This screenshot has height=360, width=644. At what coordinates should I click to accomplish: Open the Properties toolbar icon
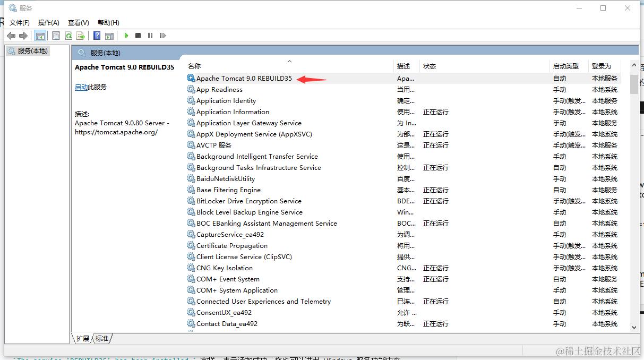pos(56,36)
